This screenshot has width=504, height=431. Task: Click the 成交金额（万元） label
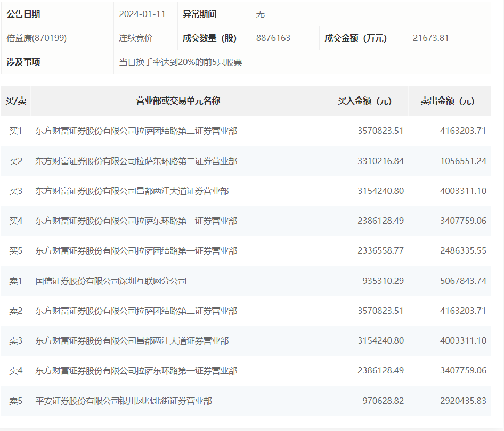[355, 38]
